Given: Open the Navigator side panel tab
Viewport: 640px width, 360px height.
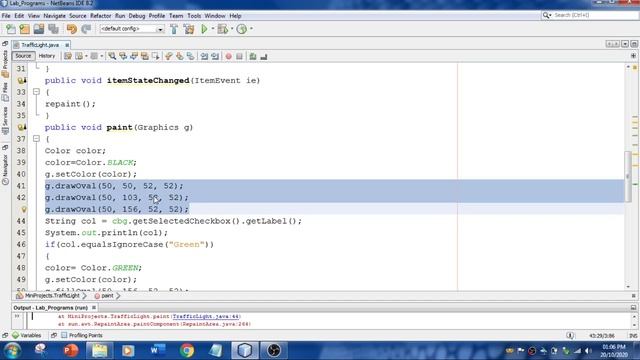Looking at the screenshot, I should click(x=5, y=170).
